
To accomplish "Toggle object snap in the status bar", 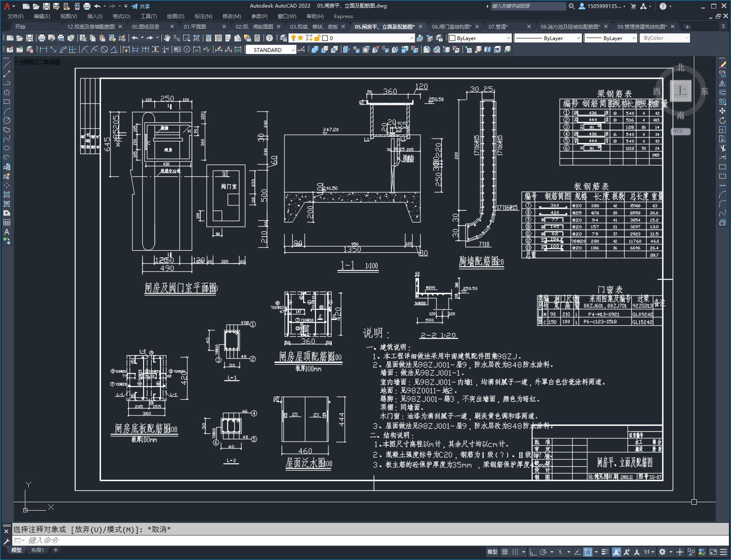I will click(x=588, y=552).
